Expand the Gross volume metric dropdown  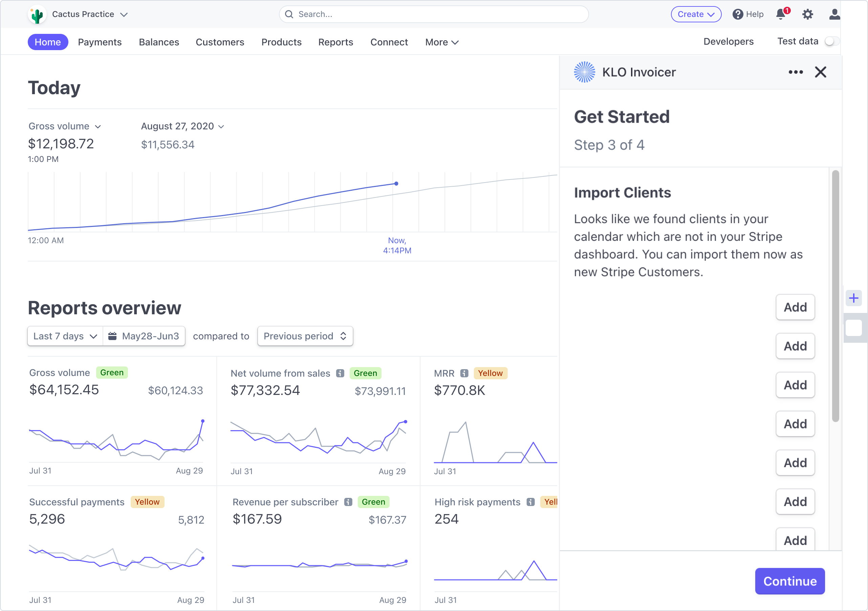coord(65,126)
